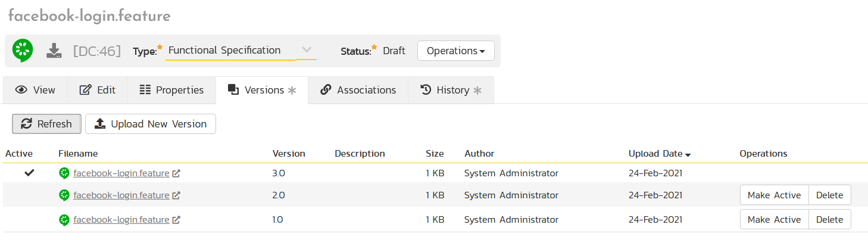Open the Operations dropdown menu
Viewport: 868px width, 240px height.
tap(455, 51)
